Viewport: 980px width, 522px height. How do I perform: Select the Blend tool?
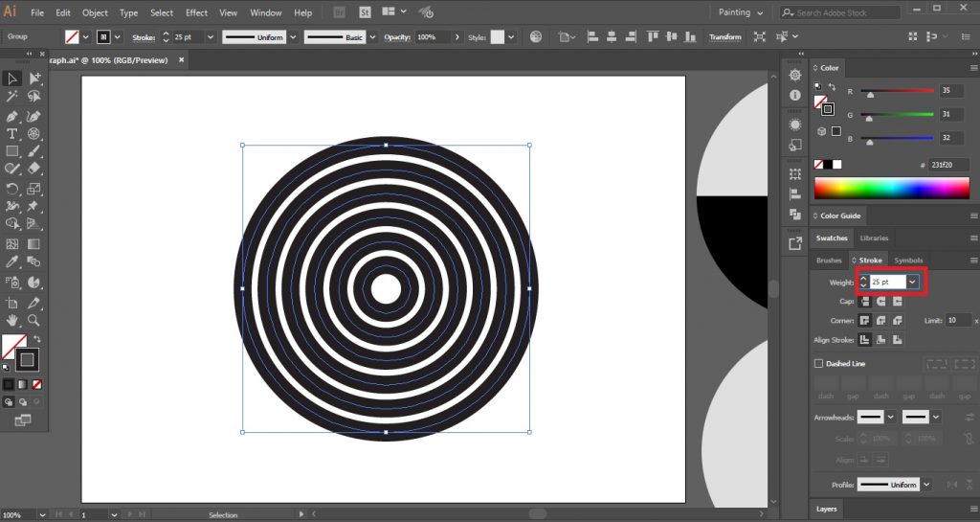34,261
